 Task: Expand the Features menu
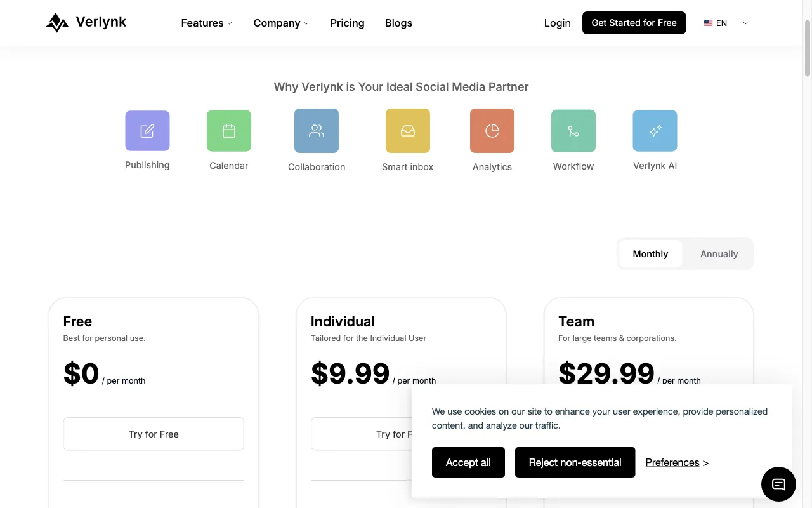coord(206,23)
